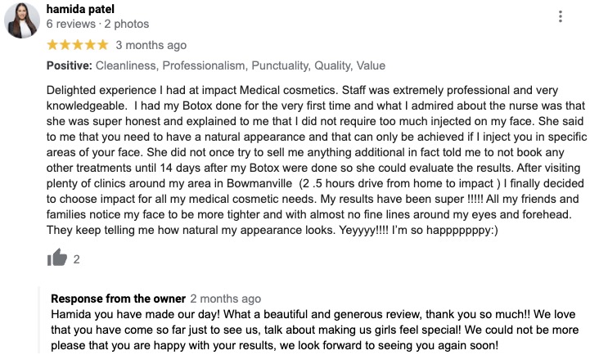Viewport: 599px width, 364px height.
Task: Select the "Positive:" label
Action: click(x=70, y=65)
